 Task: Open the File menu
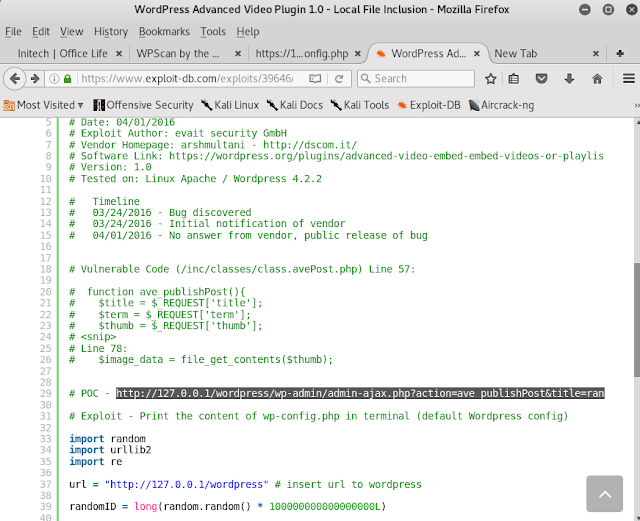coord(13,31)
